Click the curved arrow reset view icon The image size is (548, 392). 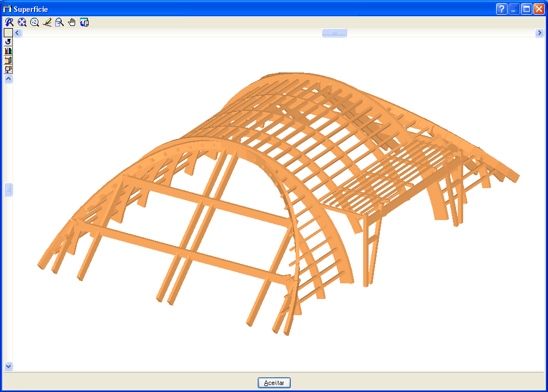(9, 42)
